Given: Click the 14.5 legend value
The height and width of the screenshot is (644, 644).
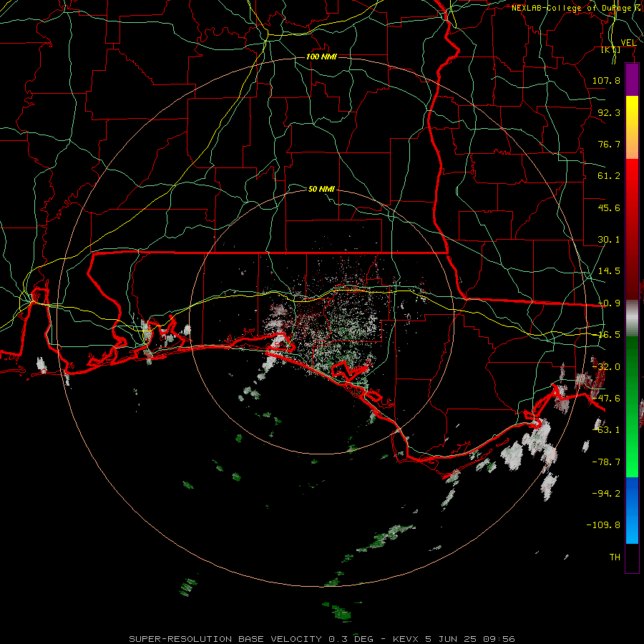Looking at the screenshot, I should point(609,271).
